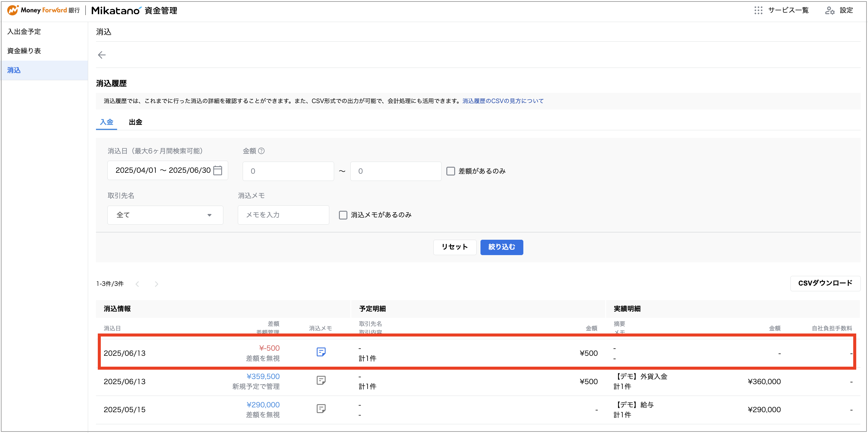868x433 pixels.
Task: Click the 消込メモ text input field
Action: point(283,215)
